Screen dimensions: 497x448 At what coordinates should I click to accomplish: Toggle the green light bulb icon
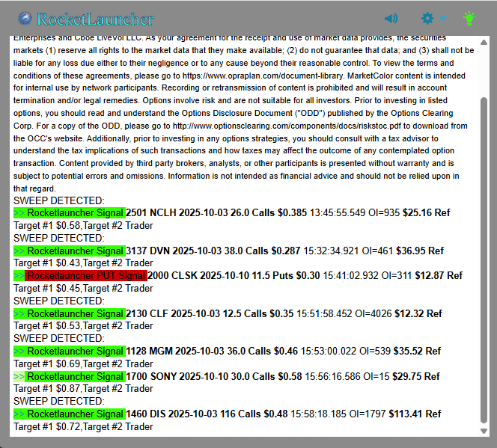tap(469, 19)
